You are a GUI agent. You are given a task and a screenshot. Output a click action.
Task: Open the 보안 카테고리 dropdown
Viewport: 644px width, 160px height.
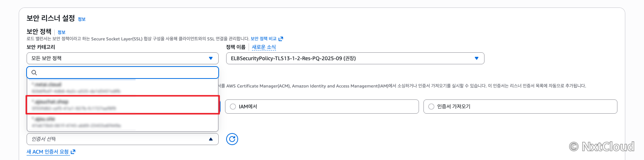122,58
